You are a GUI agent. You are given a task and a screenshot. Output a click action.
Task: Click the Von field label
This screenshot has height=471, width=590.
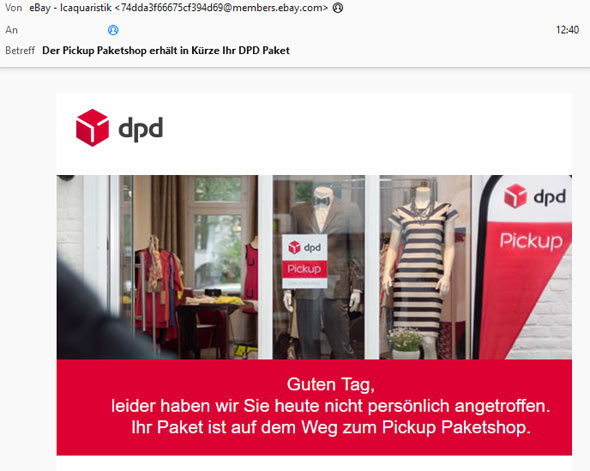click(x=14, y=8)
